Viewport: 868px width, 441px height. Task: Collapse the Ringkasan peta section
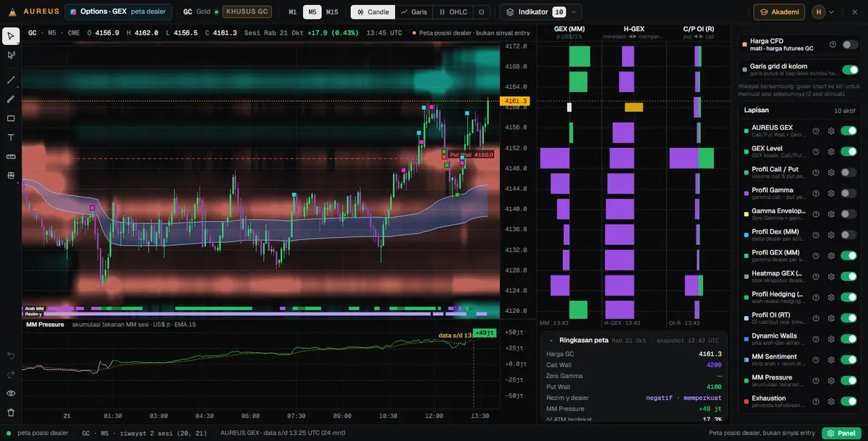click(551, 340)
